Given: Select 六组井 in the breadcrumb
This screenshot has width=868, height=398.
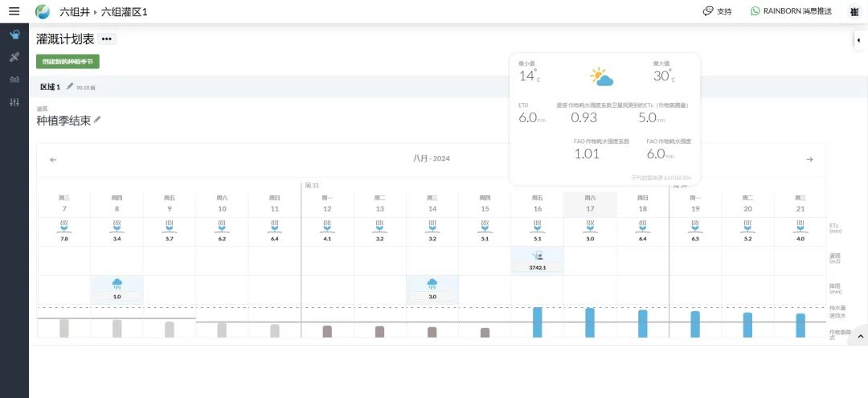Looking at the screenshot, I should tap(74, 11).
